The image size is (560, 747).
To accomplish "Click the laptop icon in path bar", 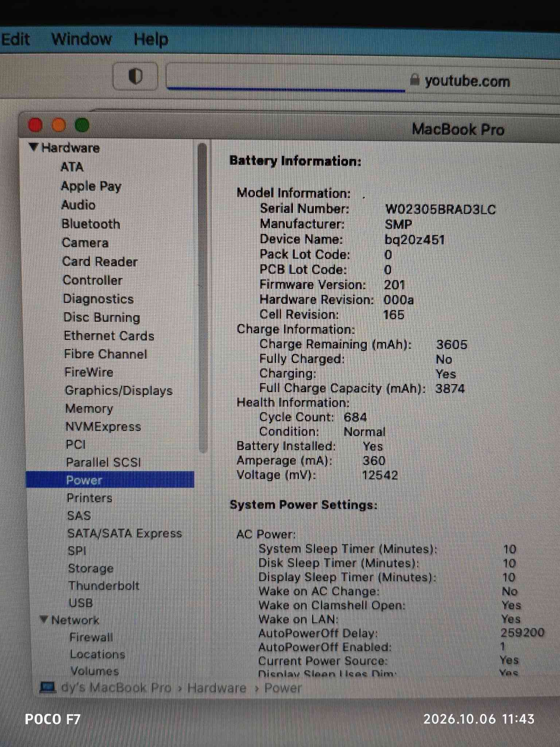I will 48,688.
